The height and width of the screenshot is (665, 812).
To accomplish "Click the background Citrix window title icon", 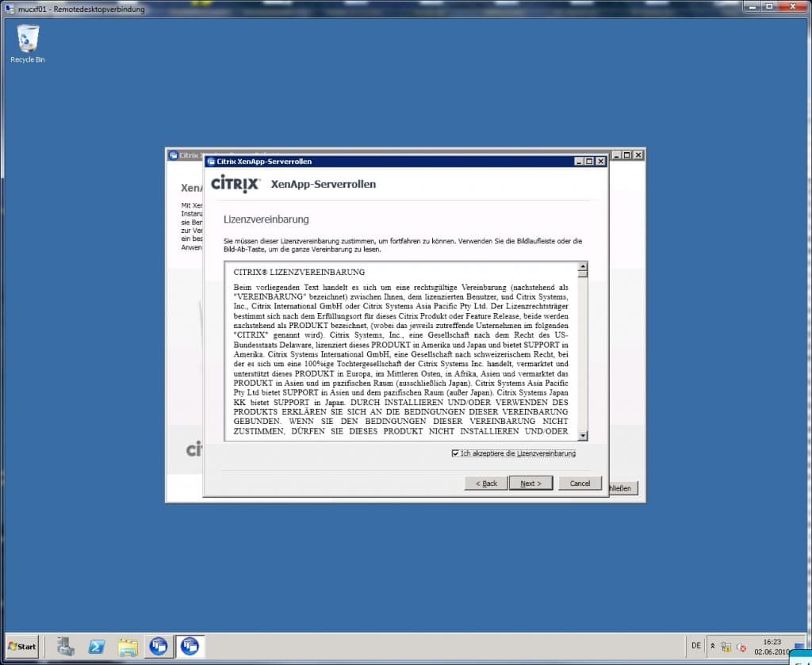I will click(x=174, y=155).
